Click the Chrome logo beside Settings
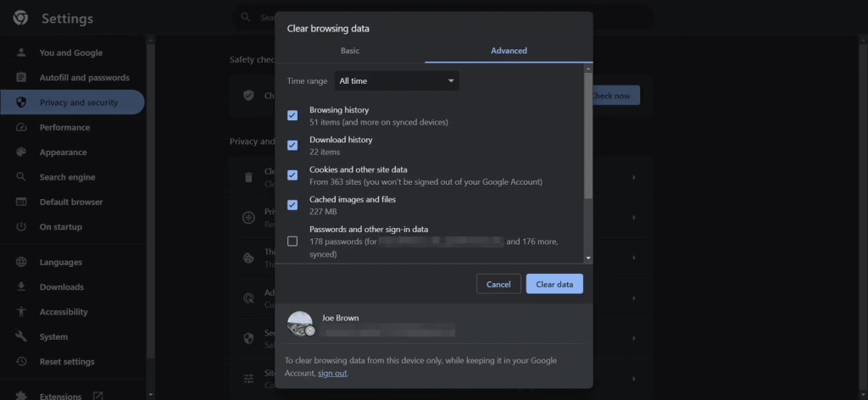The image size is (868, 400). pos(21,19)
